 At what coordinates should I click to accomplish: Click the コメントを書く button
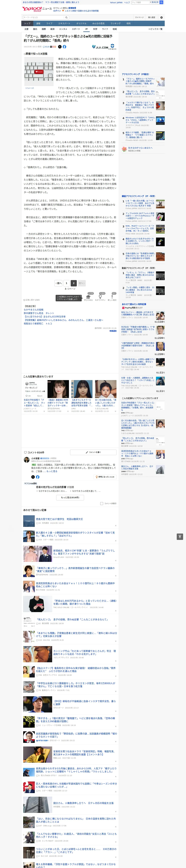[x=93, y=452]
